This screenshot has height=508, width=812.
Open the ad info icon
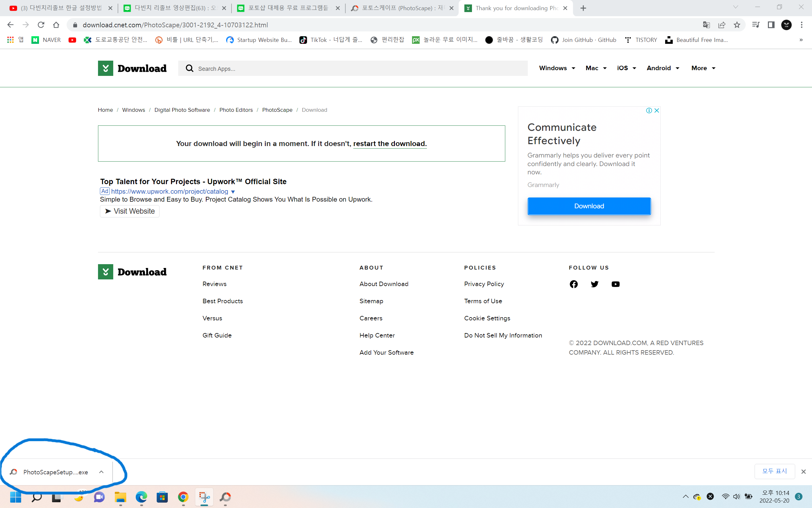(x=649, y=110)
